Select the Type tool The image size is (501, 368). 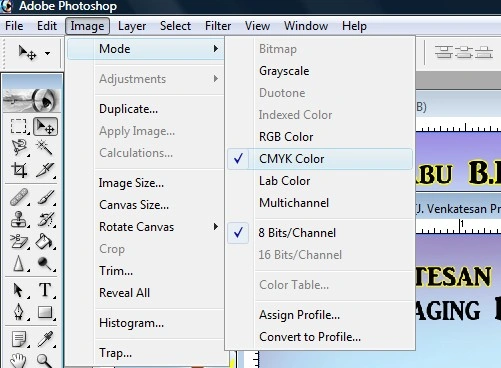[x=45, y=290]
